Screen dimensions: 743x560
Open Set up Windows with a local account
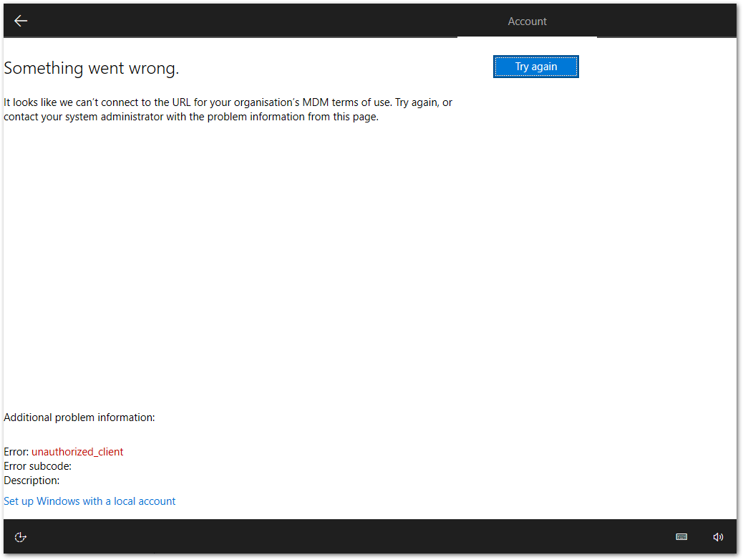(89, 501)
